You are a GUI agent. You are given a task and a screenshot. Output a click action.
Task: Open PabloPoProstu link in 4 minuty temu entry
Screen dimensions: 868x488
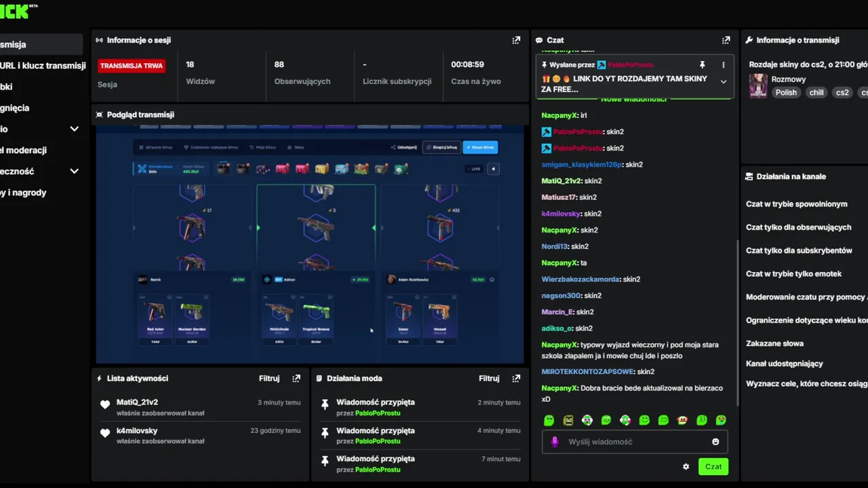[378, 441]
